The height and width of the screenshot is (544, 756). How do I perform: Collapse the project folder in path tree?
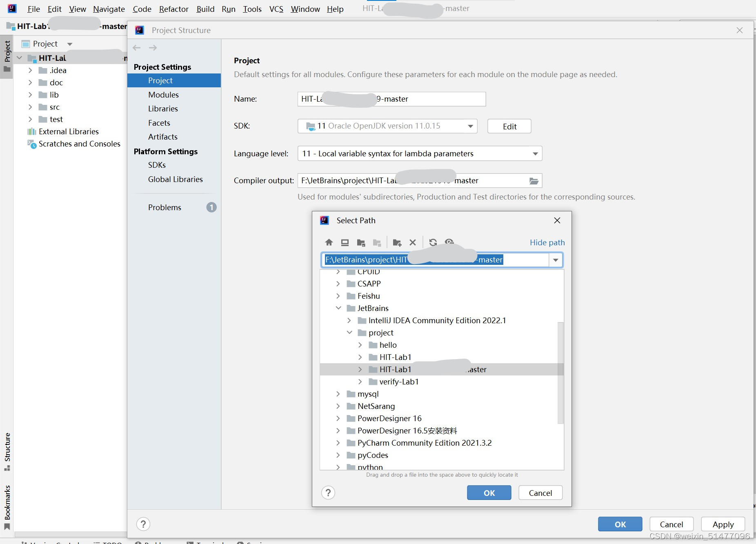pyautogui.click(x=349, y=333)
